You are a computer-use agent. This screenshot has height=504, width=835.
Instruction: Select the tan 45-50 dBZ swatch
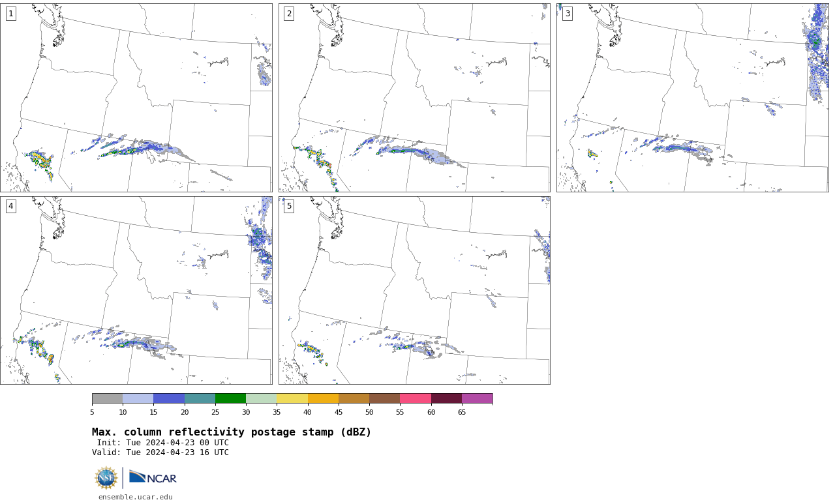[x=354, y=398]
